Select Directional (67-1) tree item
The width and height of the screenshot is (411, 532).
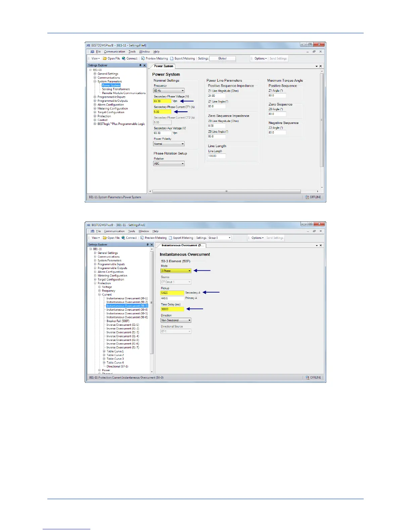coord(117,366)
